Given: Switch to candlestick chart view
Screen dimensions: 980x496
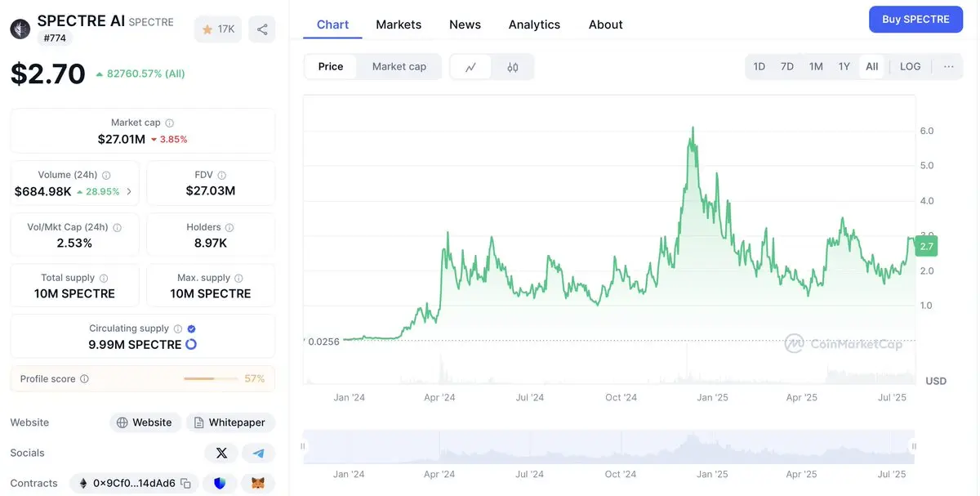Looking at the screenshot, I should click(x=513, y=67).
